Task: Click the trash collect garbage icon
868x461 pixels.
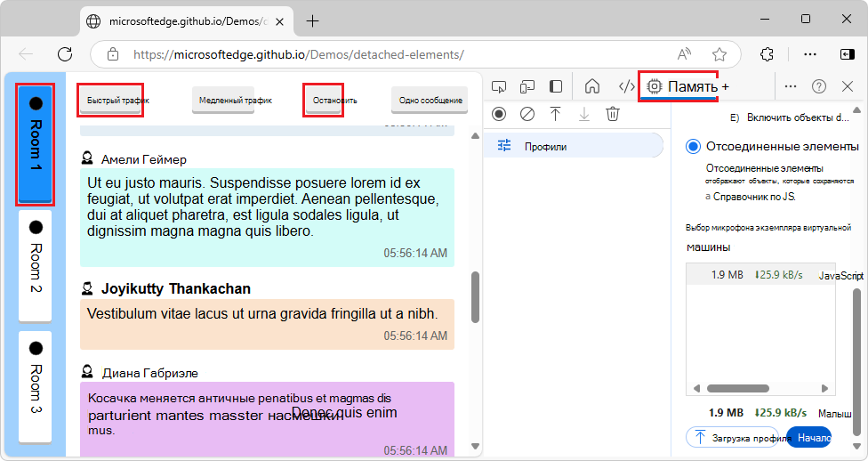Action: click(x=613, y=114)
